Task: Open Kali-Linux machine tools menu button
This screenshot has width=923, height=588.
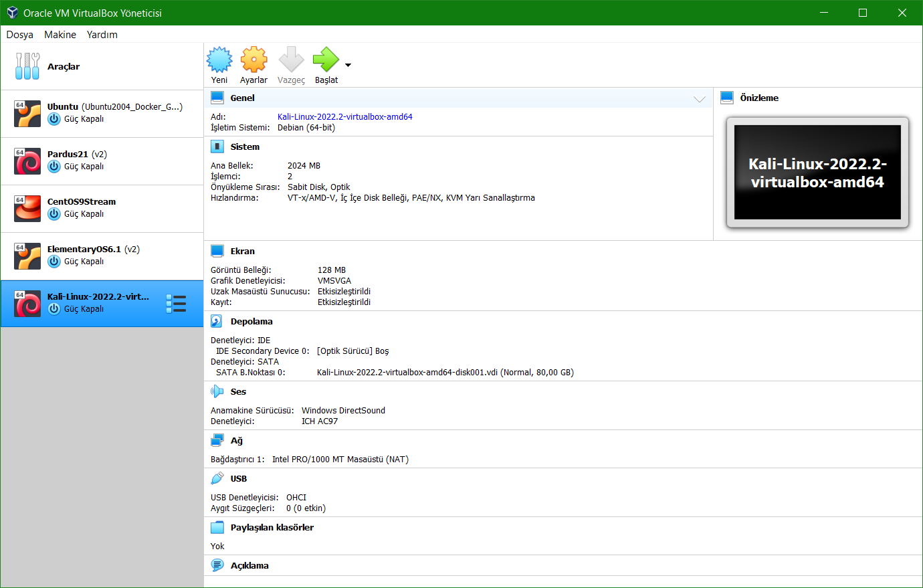Action: [x=176, y=304]
